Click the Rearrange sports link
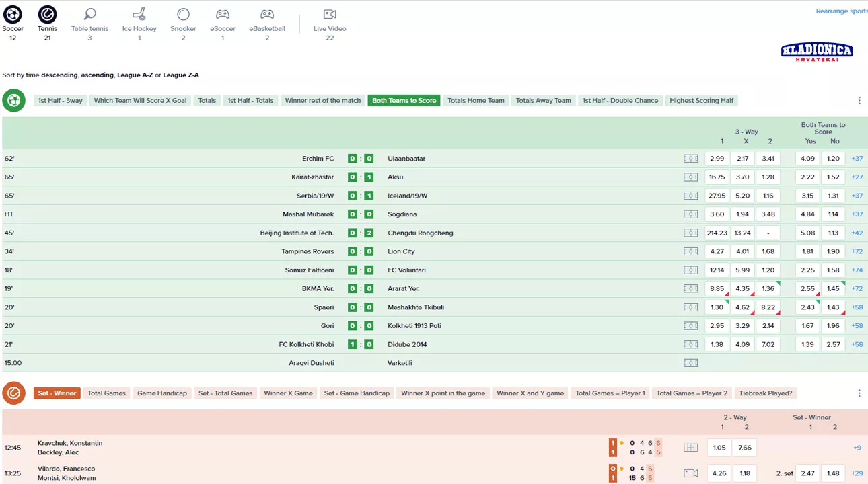This screenshot has width=868, height=484. pos(841,11)
